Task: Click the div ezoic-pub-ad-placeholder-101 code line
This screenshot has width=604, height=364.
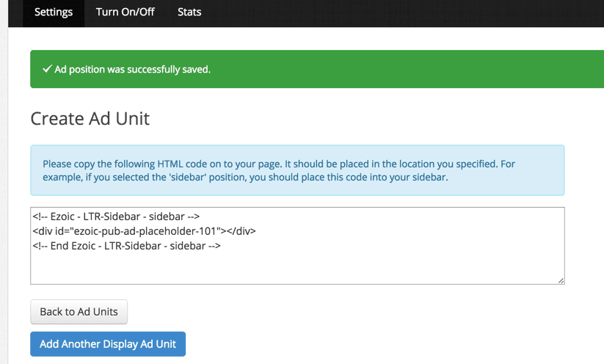Action: coord(144,231)
